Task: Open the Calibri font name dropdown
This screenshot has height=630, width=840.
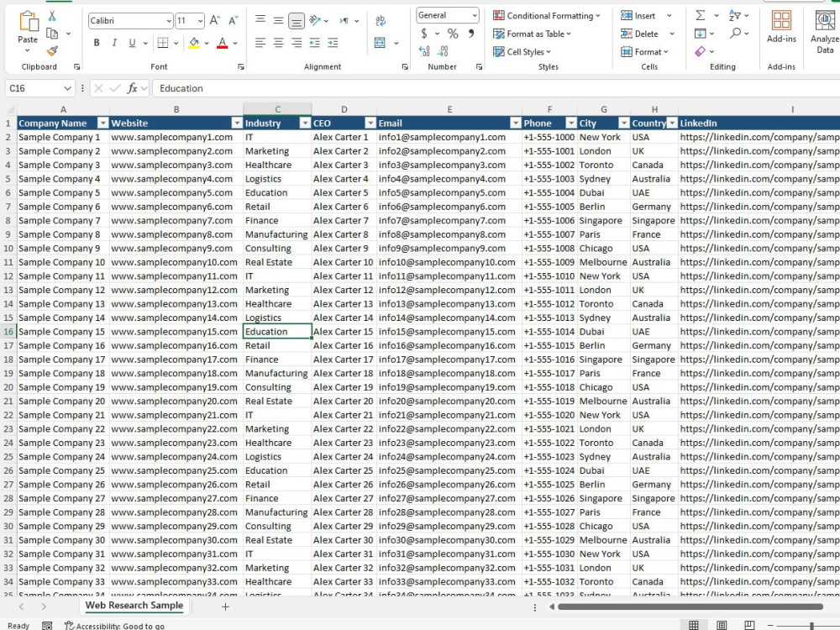Action: coord(169,21)
